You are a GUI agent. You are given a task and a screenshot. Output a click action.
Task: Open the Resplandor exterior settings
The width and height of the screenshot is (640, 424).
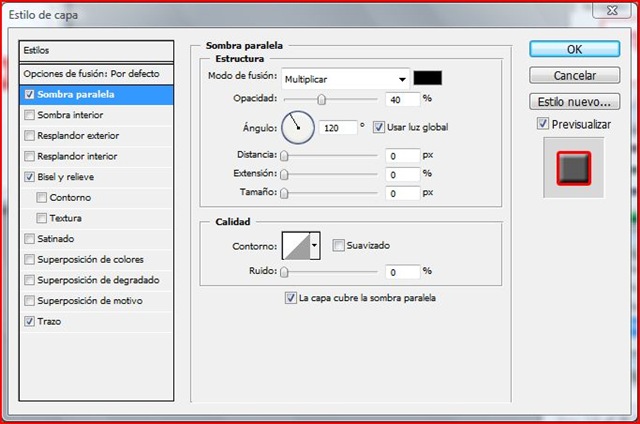pyautogui.click(x=78, y=135)
